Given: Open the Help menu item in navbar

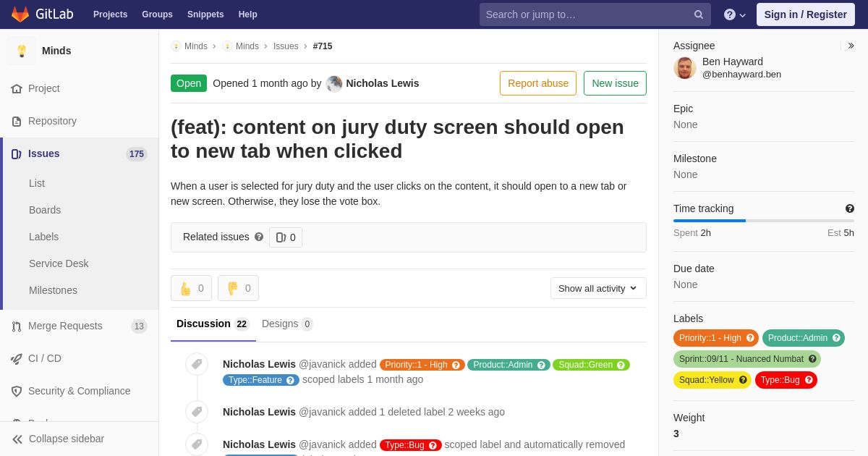Looking at the screenshot, I should pyautogui.click(x=248, y=14).
